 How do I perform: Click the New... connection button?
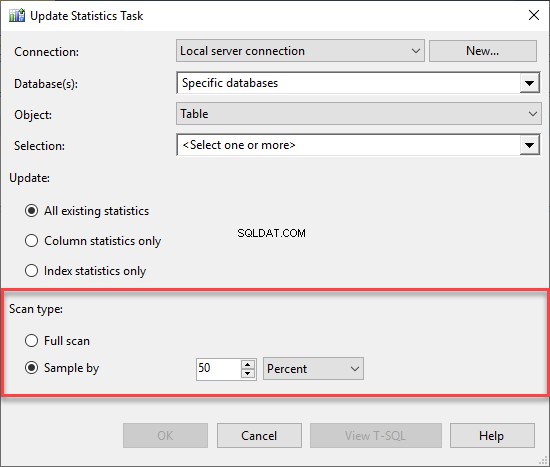483,51
